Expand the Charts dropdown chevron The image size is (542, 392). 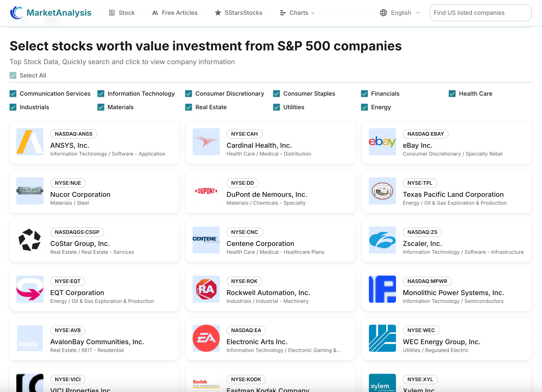coord(313,13)
